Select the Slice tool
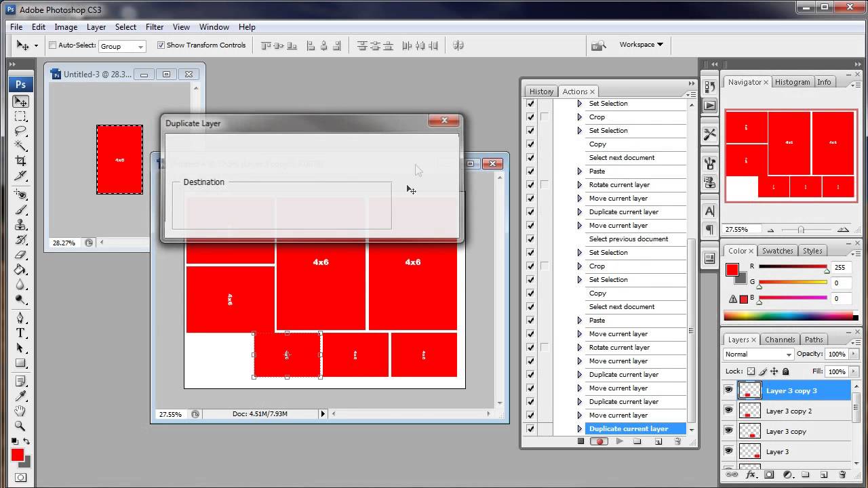 [20, 176]
